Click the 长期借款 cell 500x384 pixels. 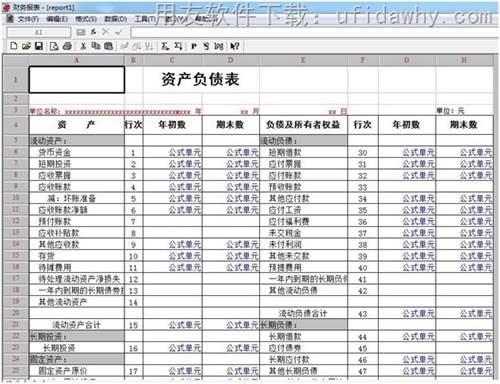[x=303, y=336]
